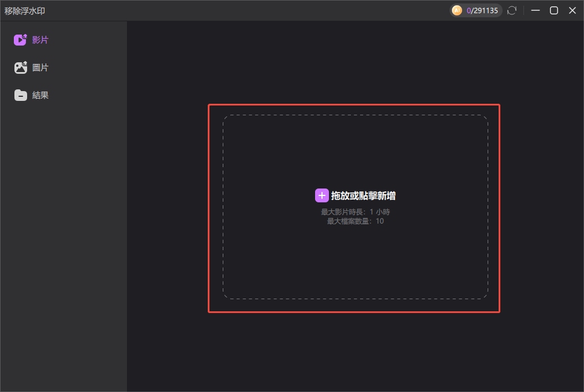The width and height of the screenshot is (584, 392).
Task: Click the 最大影片時長: 1 小時 hint text
Action: click(x=355, y=212)
